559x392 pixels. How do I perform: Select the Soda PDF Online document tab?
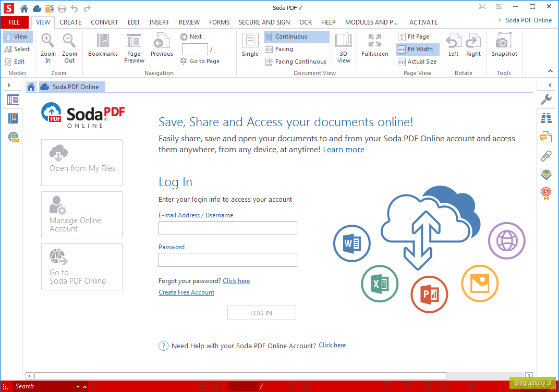tap(71, 87)
